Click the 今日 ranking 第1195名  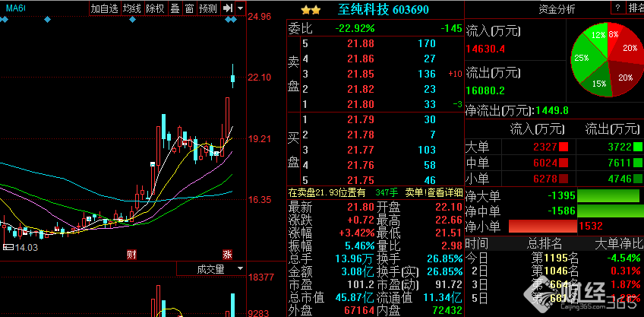coord(555,258)
